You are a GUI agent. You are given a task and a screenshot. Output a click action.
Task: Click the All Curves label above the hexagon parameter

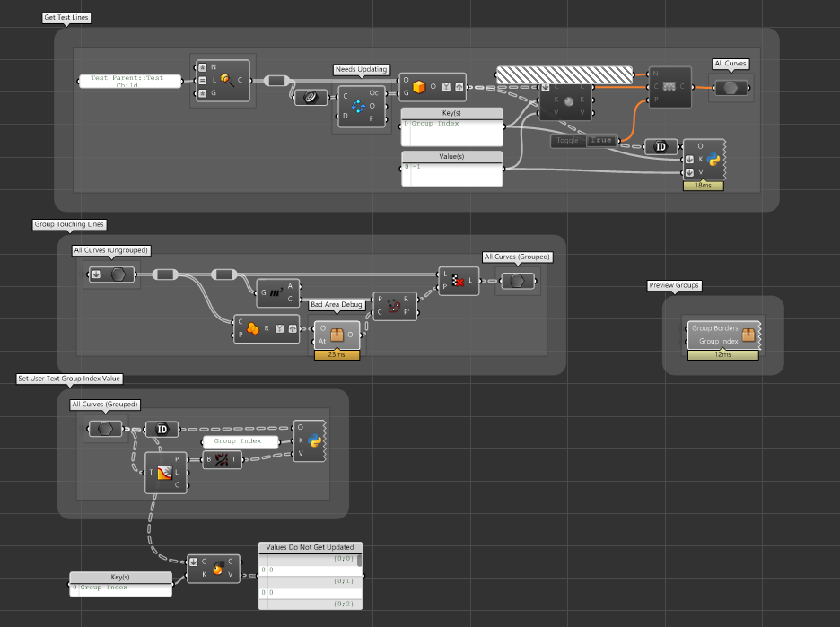(731, 64)
